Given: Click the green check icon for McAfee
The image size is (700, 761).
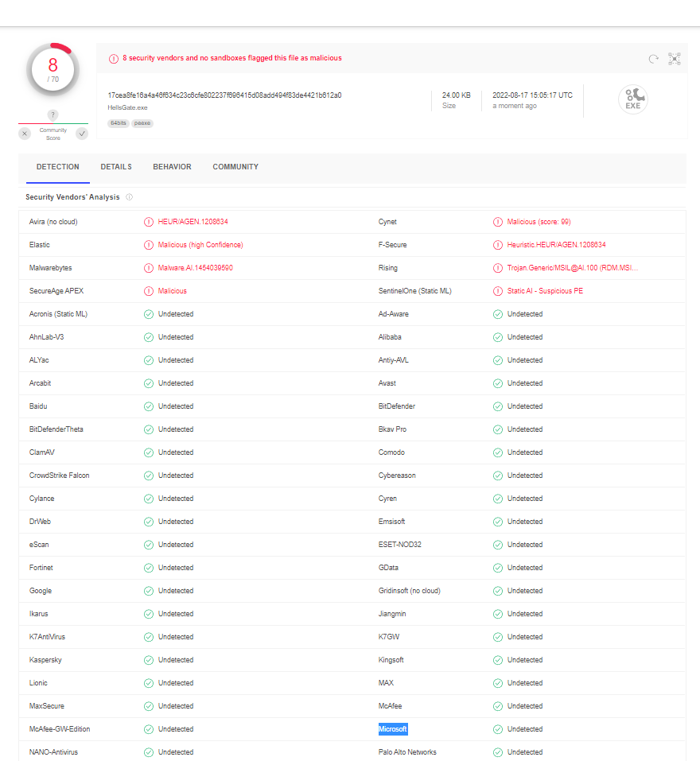Looking at the screenshot, I should 498,706.
